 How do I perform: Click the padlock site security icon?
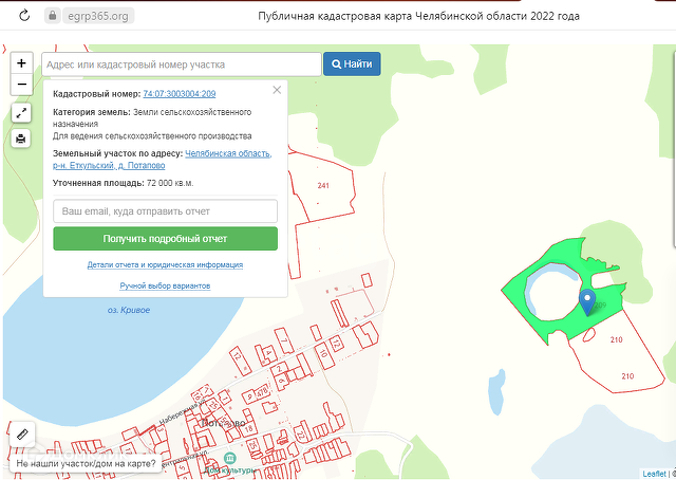(53, 16)
